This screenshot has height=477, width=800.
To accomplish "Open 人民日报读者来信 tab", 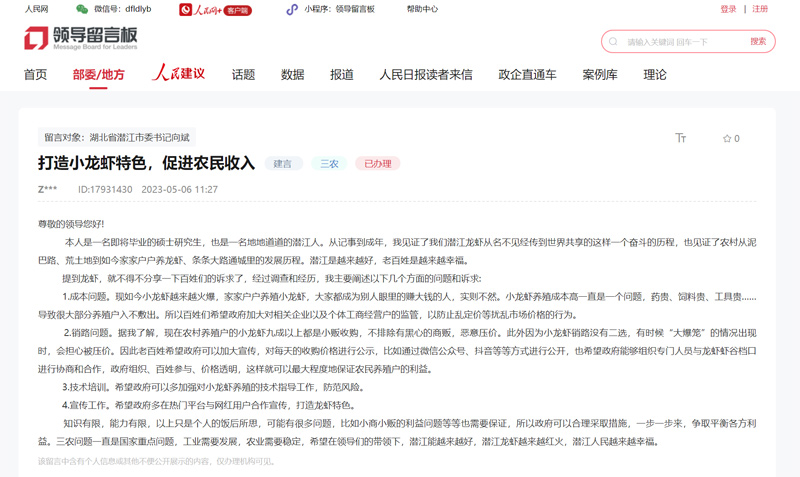I will tap(426, 74).
